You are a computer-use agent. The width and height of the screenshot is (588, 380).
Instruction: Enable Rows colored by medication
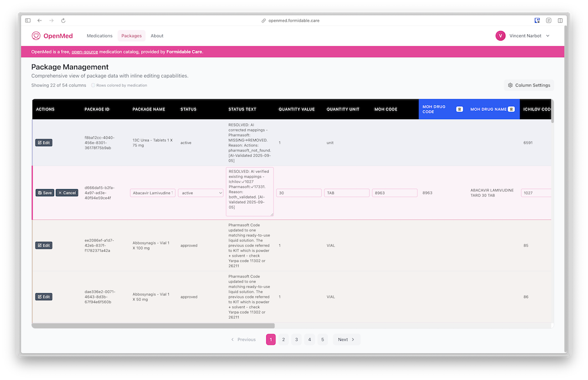click(x=93, y=85)
